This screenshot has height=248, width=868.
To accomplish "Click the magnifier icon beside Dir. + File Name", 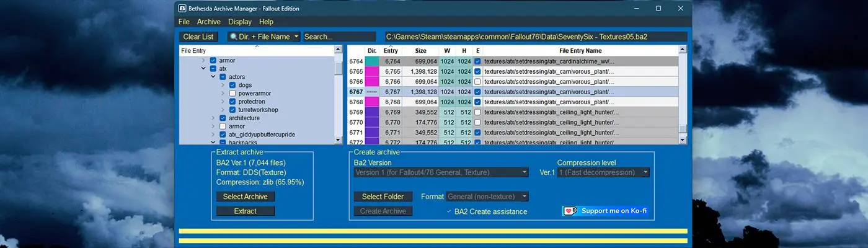I will pos(234,37).
